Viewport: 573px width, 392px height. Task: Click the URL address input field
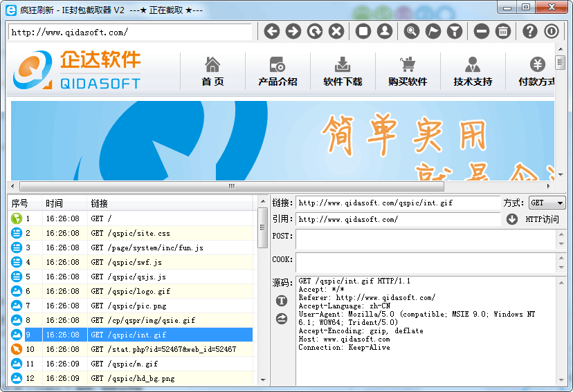(x=130, y=32)
